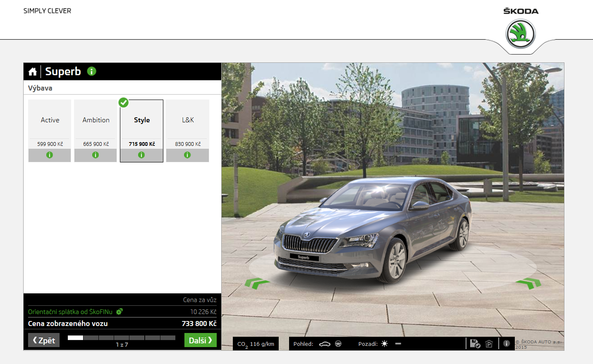This screenshot has height=364, width=593.
Task: Click the CO2 116 g/km label
Action: (256, 344)
